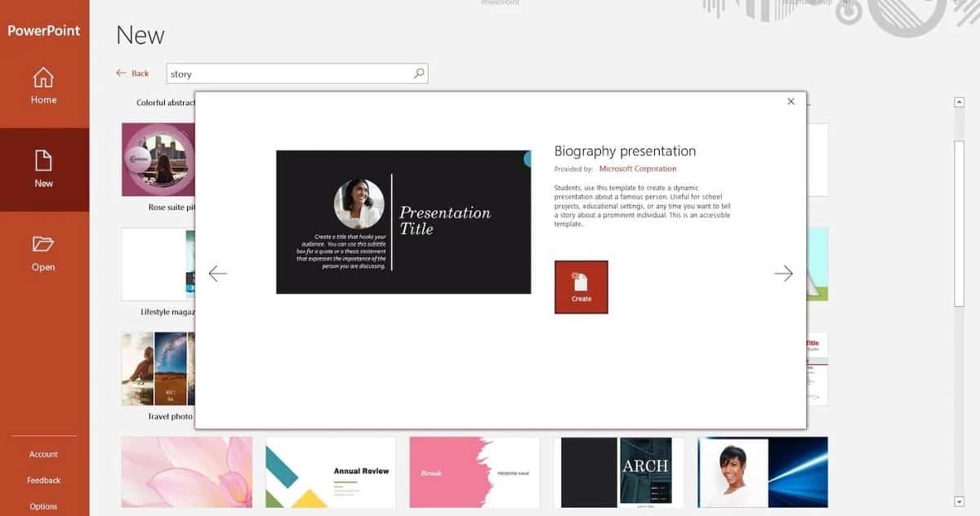This screenshot has height=516, width=980.
Task: Click the Microsoft Corporation provider link
Action: (x=638, y=168)
